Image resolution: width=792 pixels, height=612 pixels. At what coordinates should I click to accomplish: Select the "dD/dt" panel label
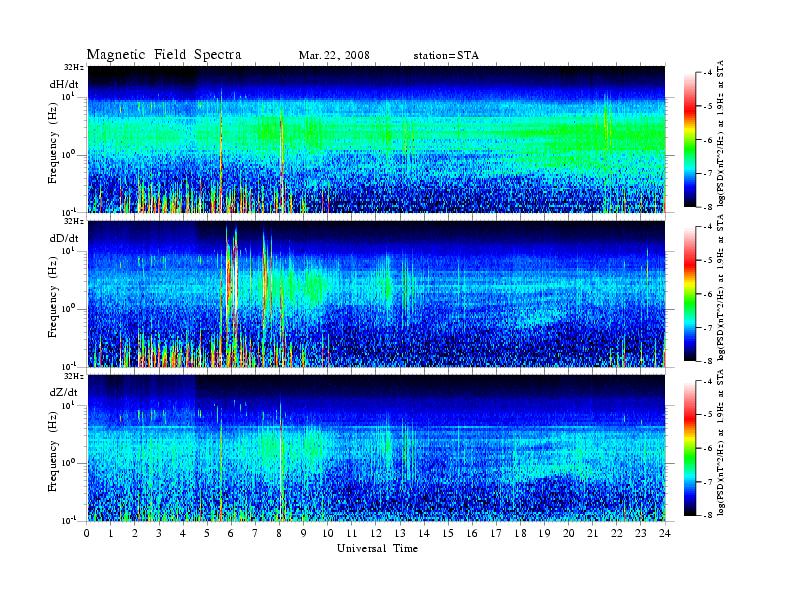point(64,238)
